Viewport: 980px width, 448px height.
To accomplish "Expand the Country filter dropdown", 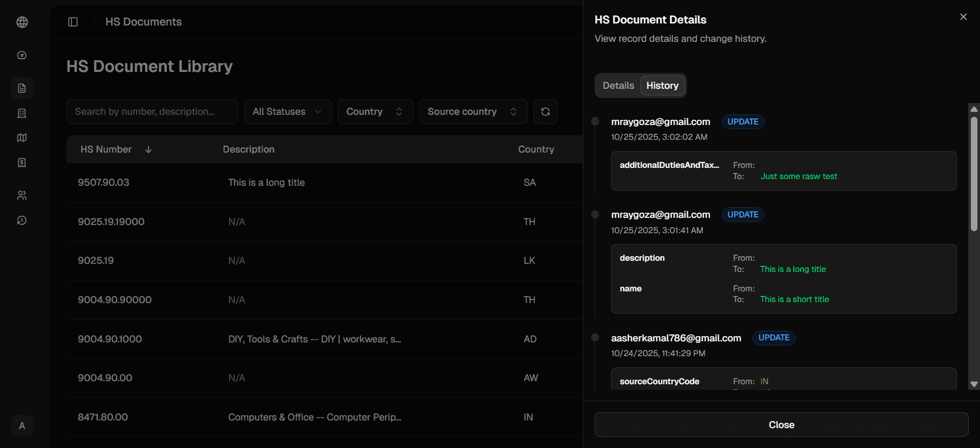I will tap(375, 112).
